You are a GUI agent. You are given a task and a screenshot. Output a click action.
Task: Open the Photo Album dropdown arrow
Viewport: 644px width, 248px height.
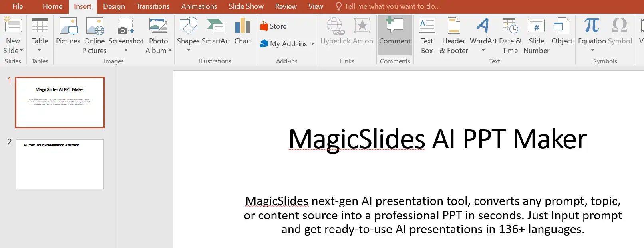170,51
